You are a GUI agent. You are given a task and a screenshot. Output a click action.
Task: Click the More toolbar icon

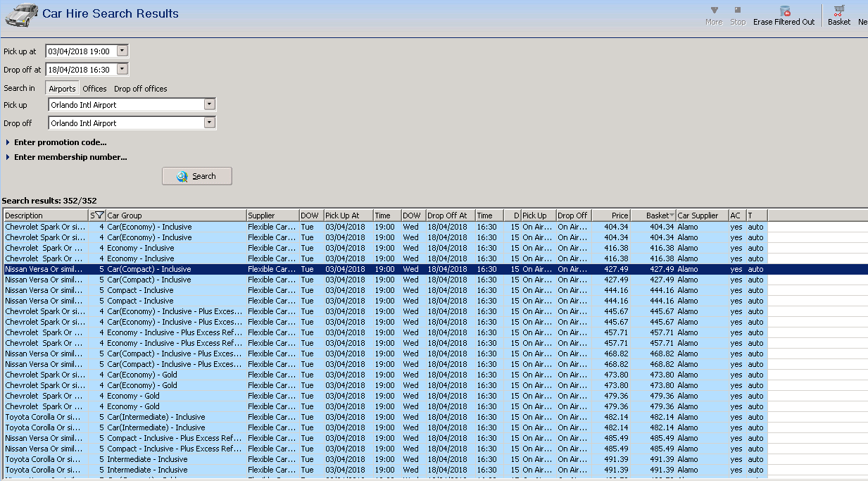714,11
